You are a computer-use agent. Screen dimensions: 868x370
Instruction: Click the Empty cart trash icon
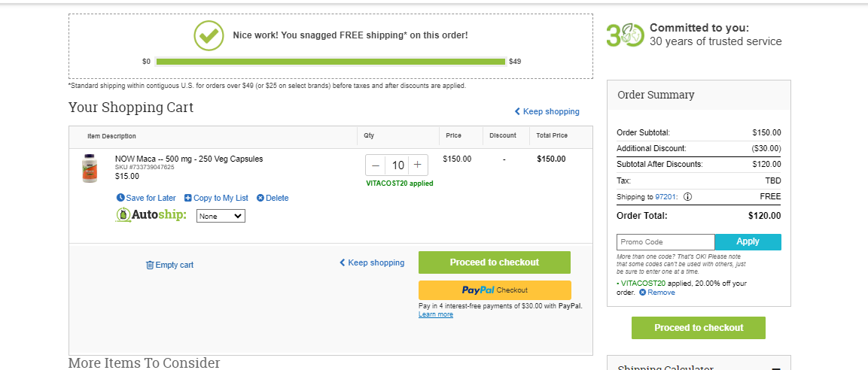150,265
